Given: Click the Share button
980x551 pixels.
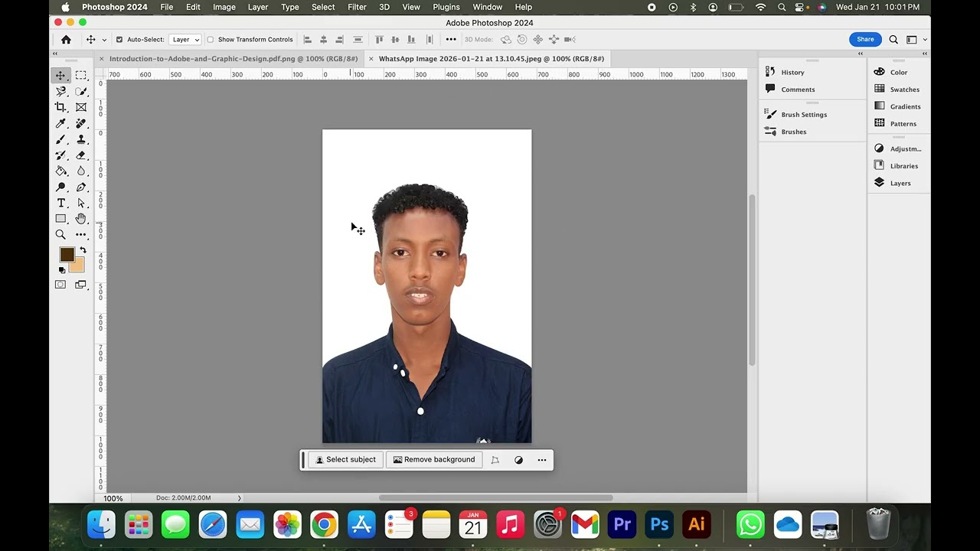Looking at the screenshot, I should [x=865, y=39].
